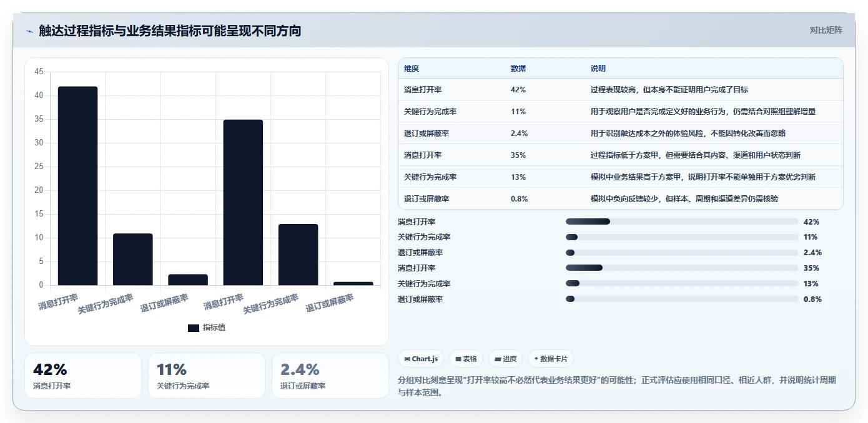Click the tallest chart bar reaching 42
The width and height of the screenshot is (868, 423).
[x=78, y=186]
